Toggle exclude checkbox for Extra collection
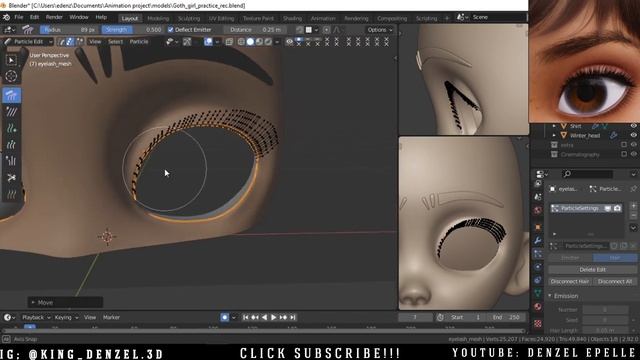The width and height of the screenshot is (640, 360). click(624, 145)
